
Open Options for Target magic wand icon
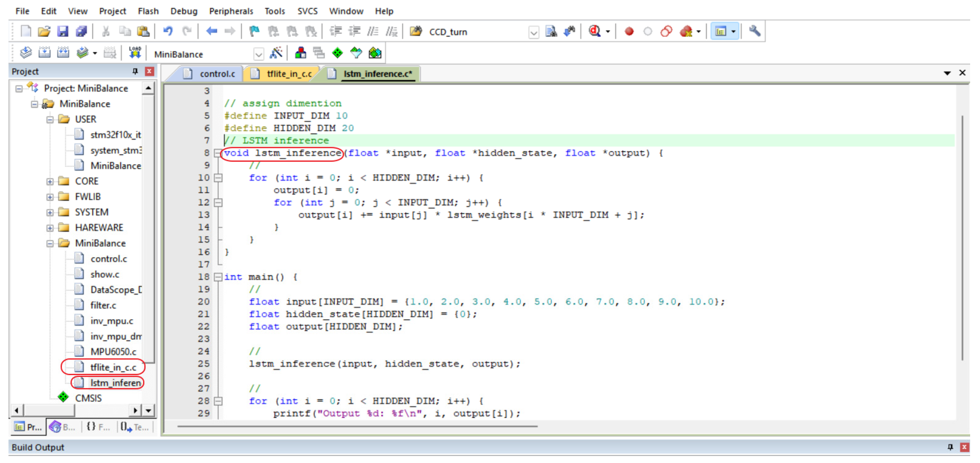pyautogui.click(x=276, y=53)
